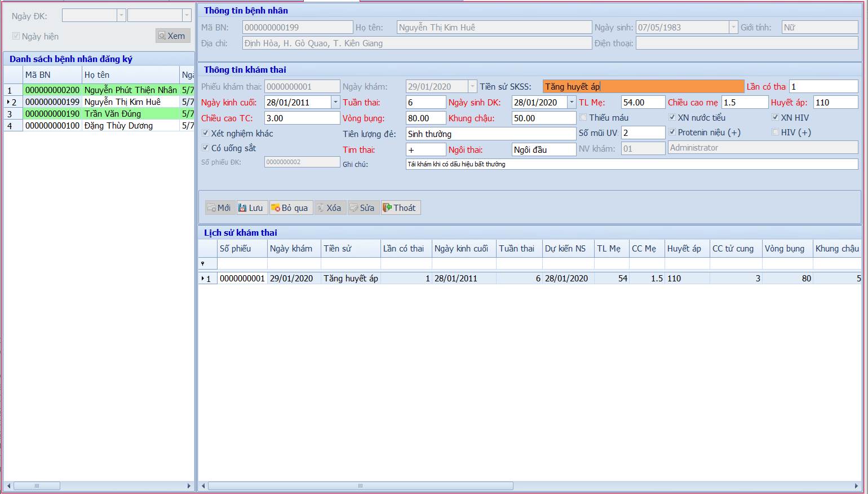Click Ngày kinh cuối column header
868x494 pixels.
(x=464, y=248)
